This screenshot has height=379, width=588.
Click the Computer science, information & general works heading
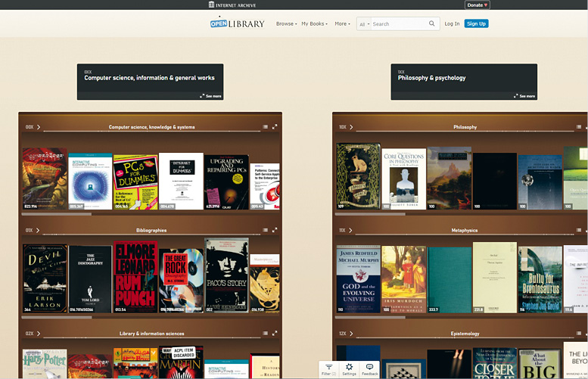(x=149, y=78)
